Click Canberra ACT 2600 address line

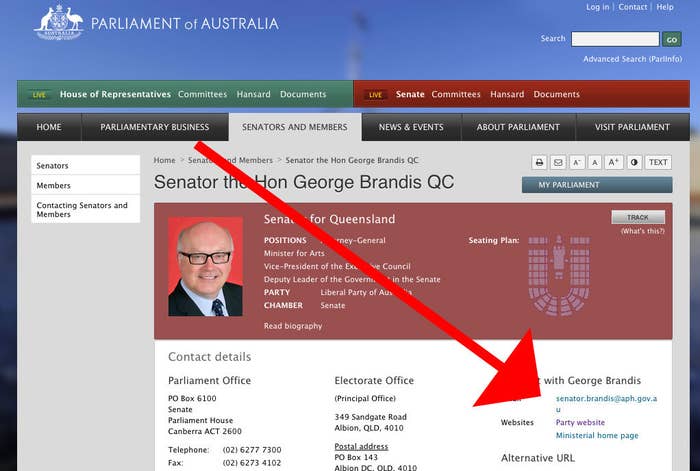[x=204, y=431]
